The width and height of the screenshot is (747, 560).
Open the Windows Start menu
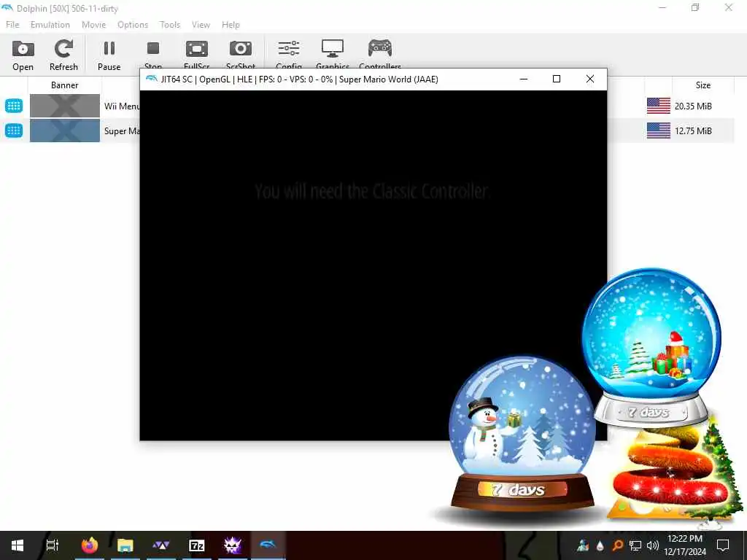pos(18,545)
